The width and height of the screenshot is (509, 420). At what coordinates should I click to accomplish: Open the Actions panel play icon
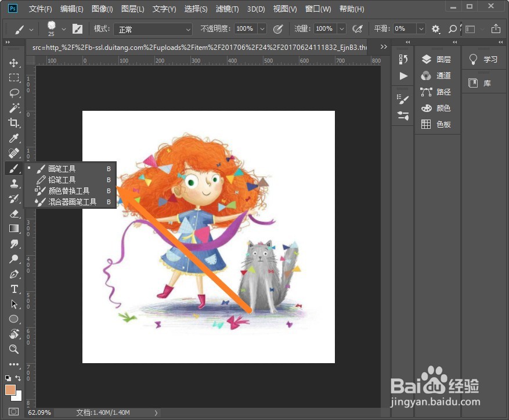pyautogui.click(x=403, y=76)
